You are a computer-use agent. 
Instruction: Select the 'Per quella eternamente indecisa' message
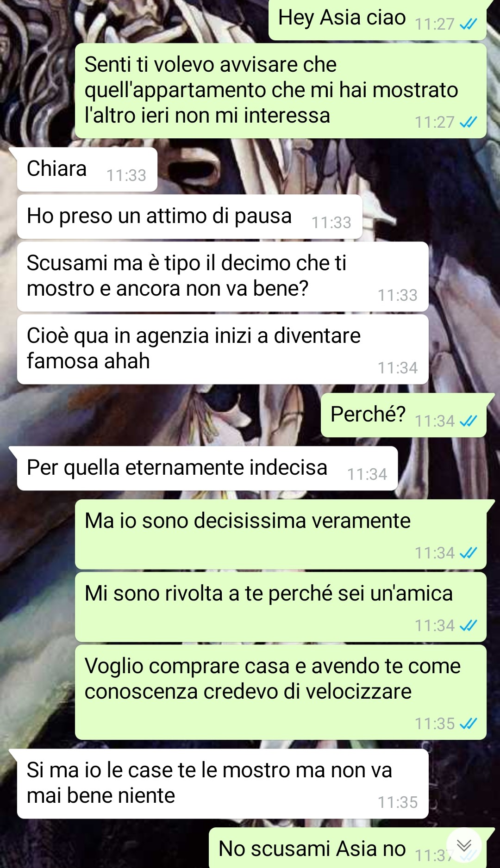coord(207,468)
